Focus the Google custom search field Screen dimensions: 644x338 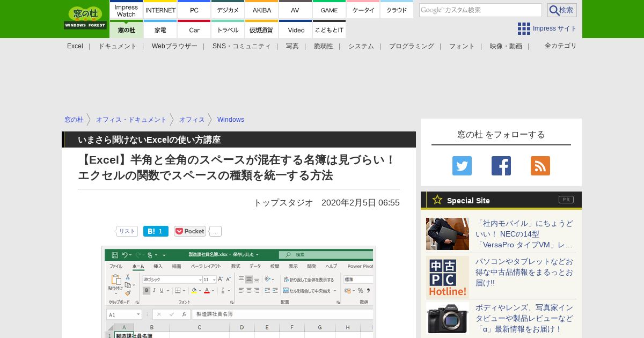tap(480, 10)
